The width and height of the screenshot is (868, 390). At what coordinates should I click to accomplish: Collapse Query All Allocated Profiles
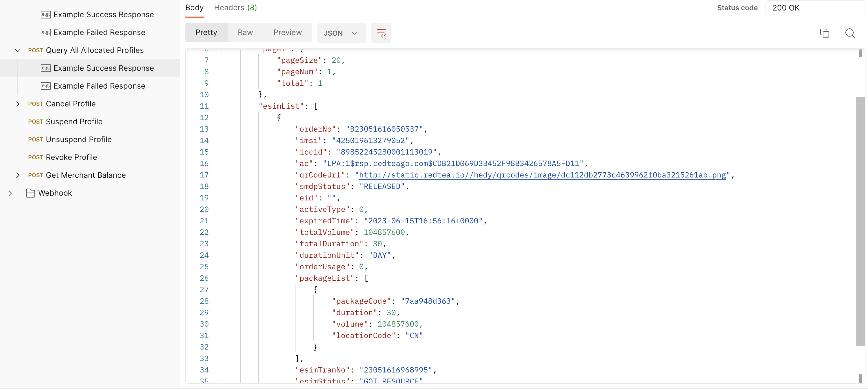click(18, 50)
